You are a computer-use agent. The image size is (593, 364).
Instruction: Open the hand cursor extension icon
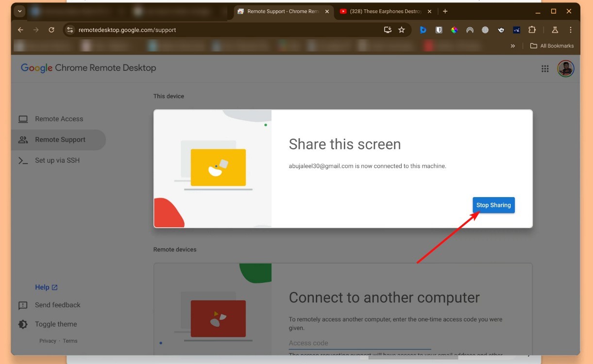pos(501,30)
